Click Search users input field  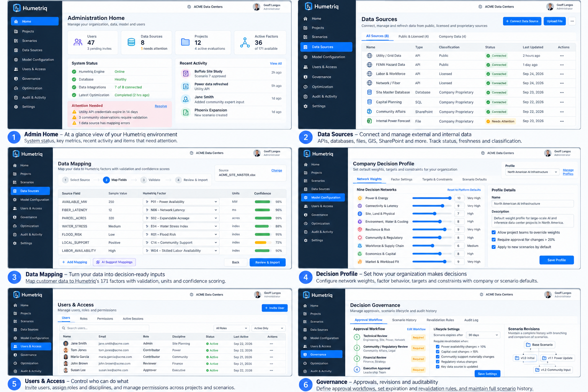click(104, 328)
